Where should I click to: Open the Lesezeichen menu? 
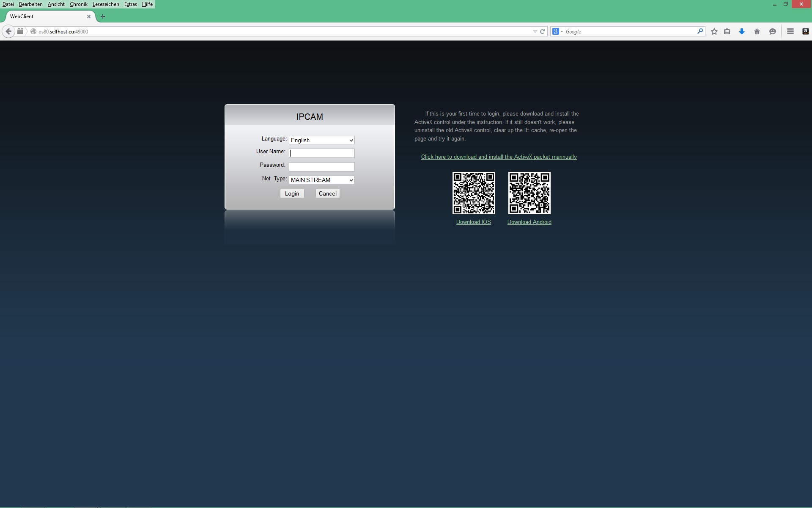coord(106,4)
